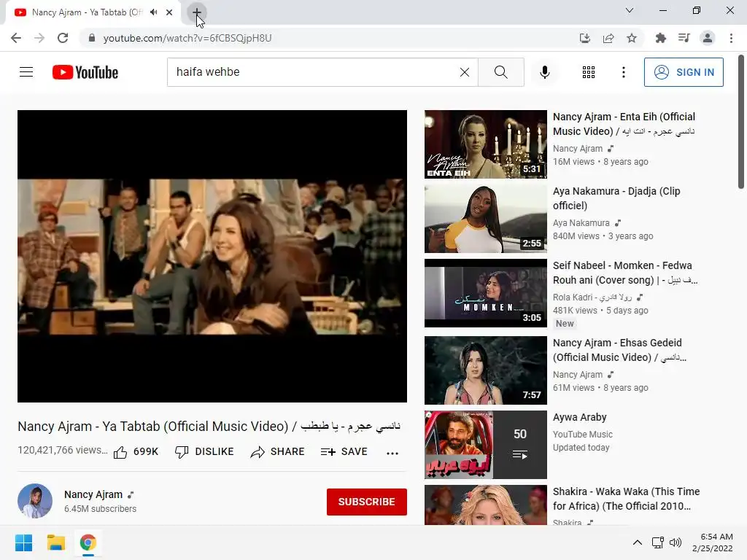
Task: Open the clock showing 6:54 AM
Action: (712, 542)
